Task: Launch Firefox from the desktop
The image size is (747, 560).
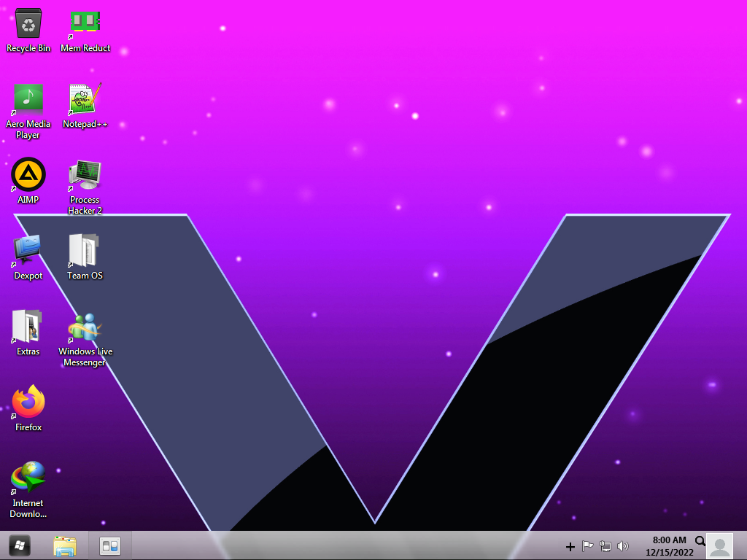Action: (28, 408)
